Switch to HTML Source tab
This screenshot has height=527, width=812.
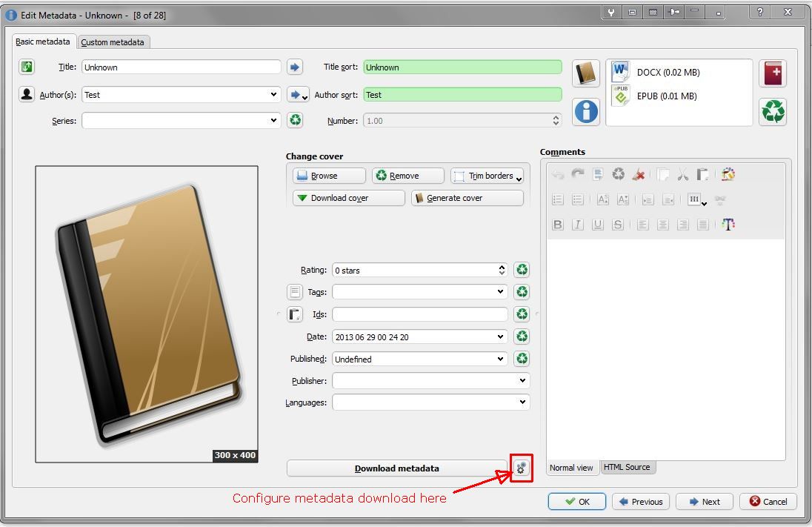(627, 467)
